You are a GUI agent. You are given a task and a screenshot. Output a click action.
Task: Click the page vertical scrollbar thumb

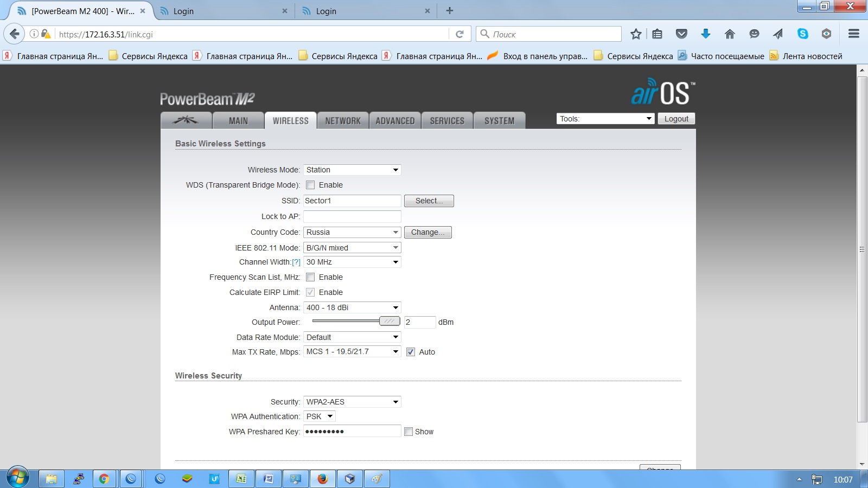(862, 248)
